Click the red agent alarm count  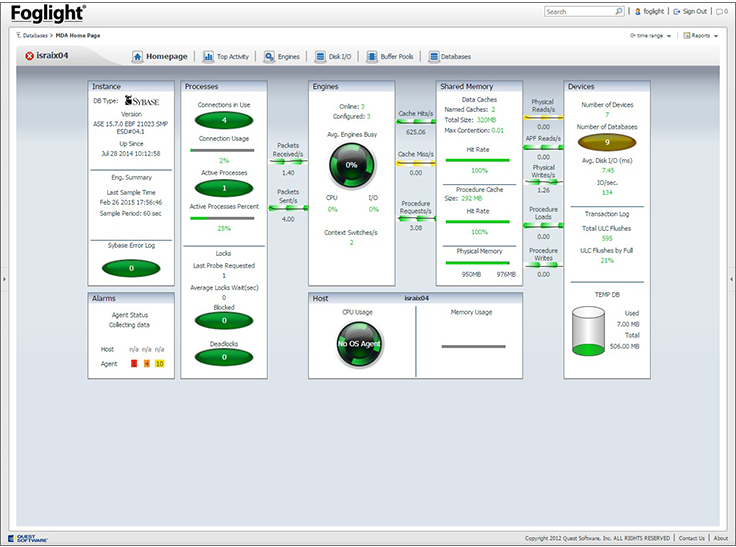pyautogui.click(x=134, y=363)
